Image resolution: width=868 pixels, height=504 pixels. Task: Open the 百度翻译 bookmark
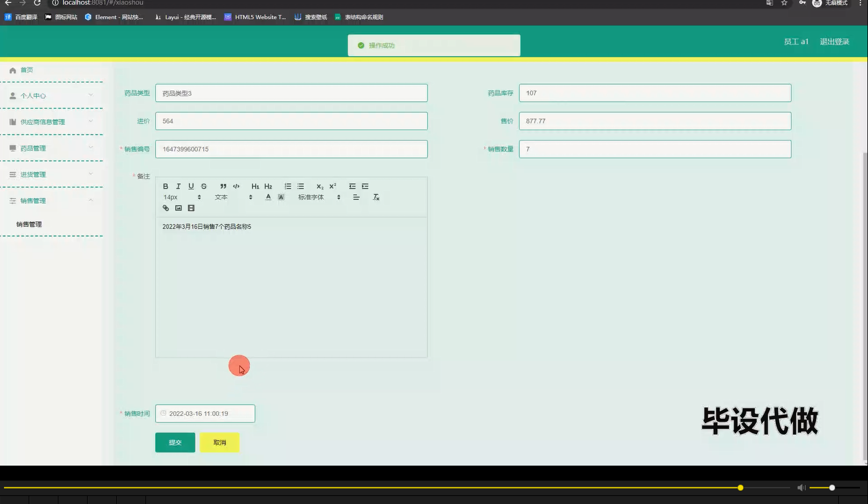tap(21, 17)
